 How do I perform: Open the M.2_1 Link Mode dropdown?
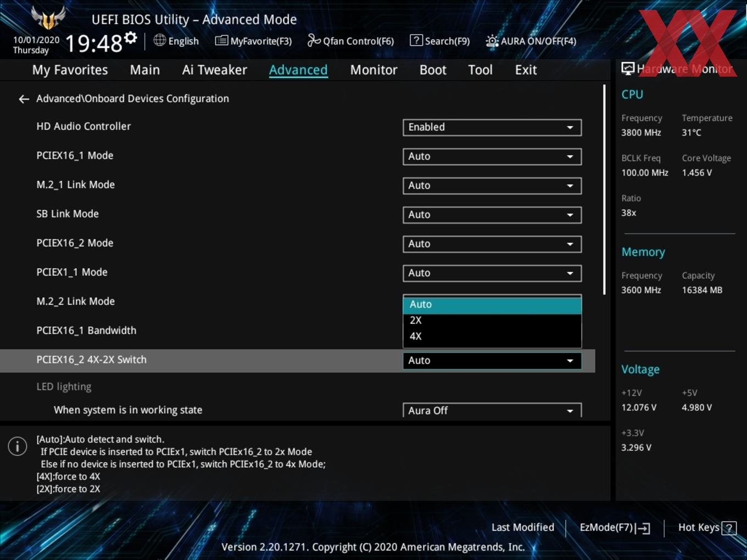tap(492, 186)
